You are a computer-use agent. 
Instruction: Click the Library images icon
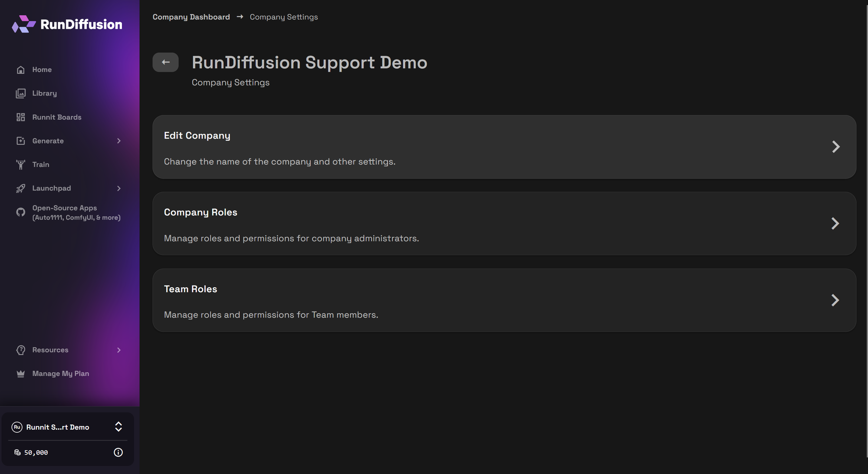tap(20, 93)
